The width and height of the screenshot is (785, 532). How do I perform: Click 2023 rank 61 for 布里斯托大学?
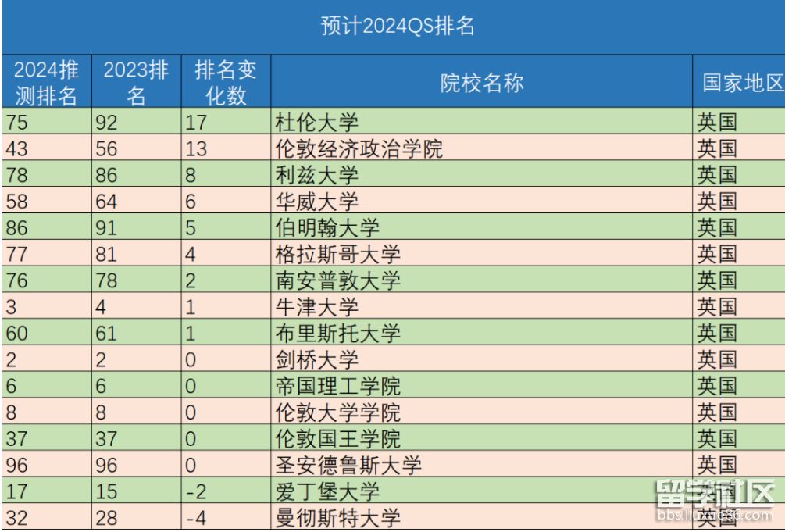(106, 334)
